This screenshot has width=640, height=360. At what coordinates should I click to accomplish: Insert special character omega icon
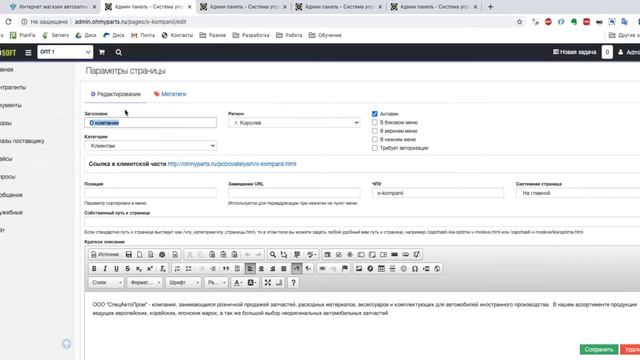(x=415, y=269)
